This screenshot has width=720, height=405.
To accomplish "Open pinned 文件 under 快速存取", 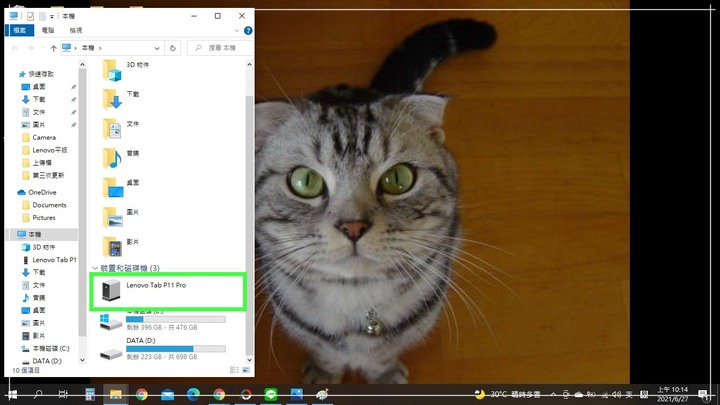I will click(39, 112).
